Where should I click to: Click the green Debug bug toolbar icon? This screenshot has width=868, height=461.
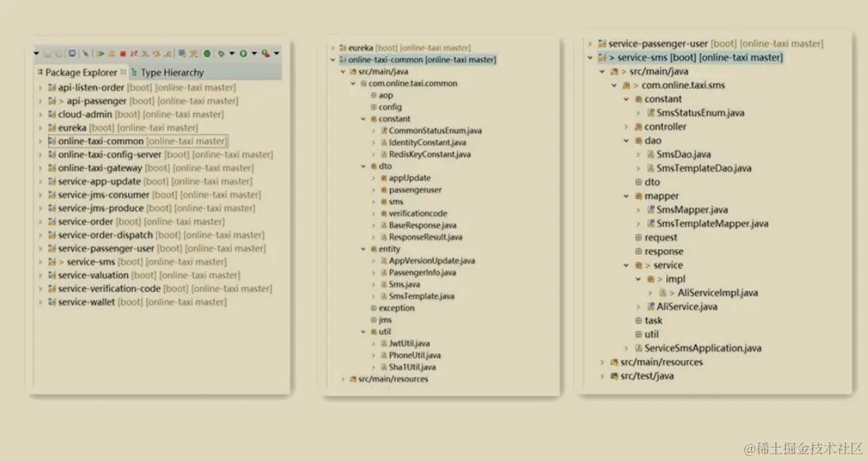coord(221,54)
